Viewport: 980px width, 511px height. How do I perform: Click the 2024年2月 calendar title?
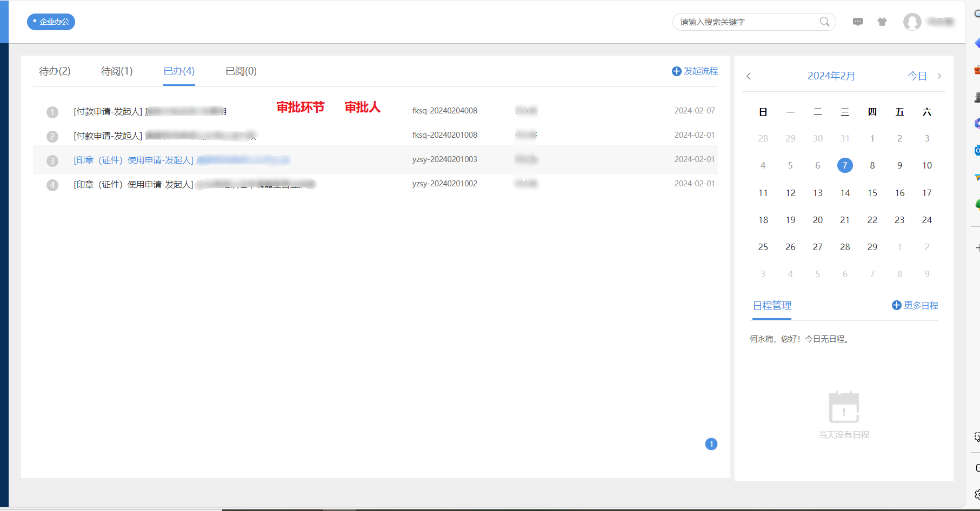(x=831, y=76)
